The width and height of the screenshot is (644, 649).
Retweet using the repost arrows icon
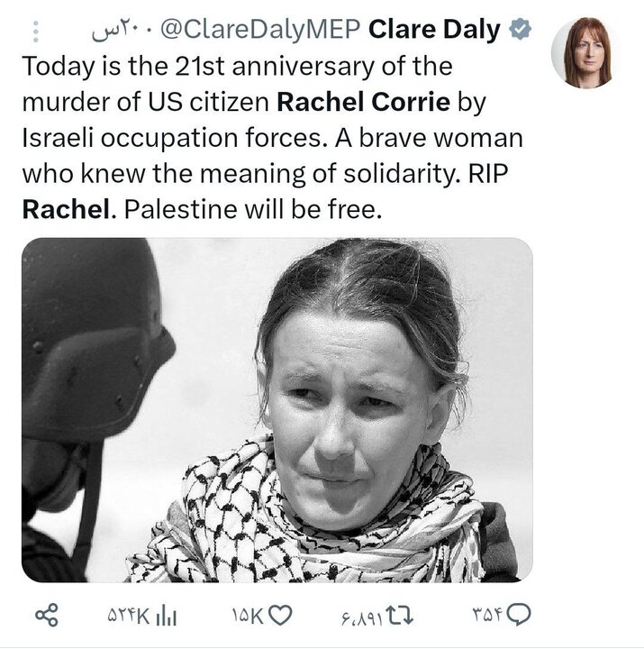[x=397, y=616]
